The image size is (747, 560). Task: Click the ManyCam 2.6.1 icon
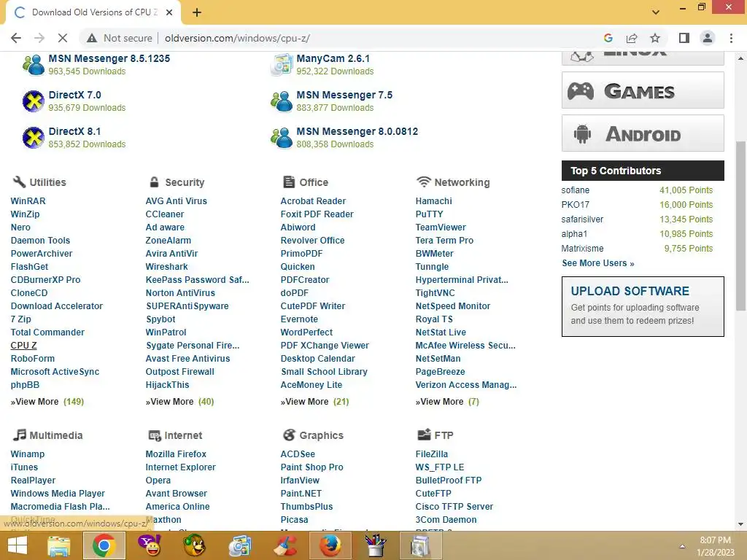(x=281, y=65)
